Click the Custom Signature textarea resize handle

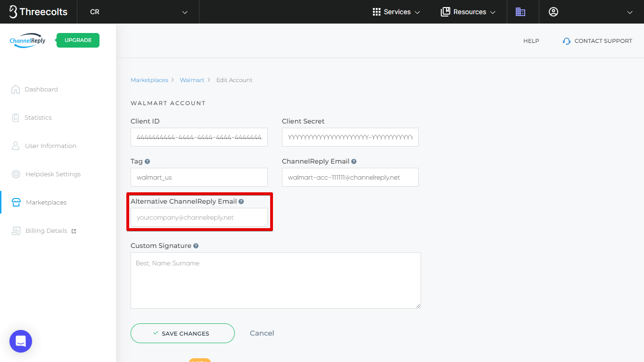[418, 305]
